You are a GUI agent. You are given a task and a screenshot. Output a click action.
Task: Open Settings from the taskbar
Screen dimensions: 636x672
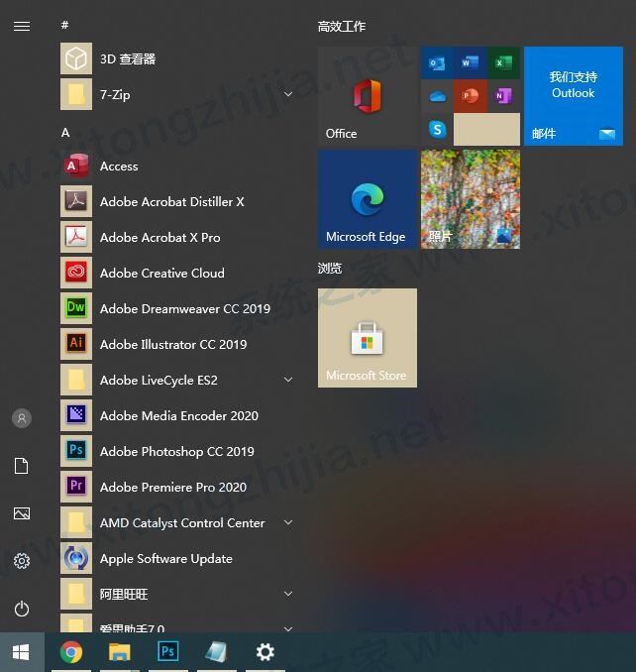pyautogui.click(x=265, y=652)
